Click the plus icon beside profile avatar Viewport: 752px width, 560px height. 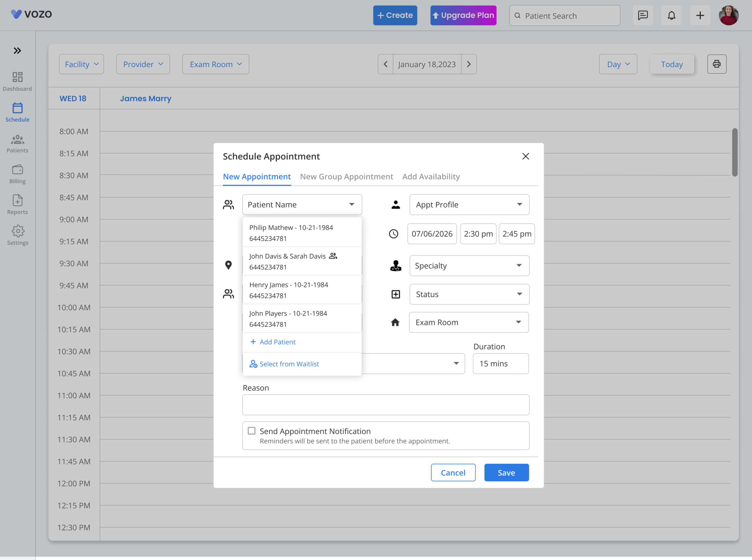[700, 16]
